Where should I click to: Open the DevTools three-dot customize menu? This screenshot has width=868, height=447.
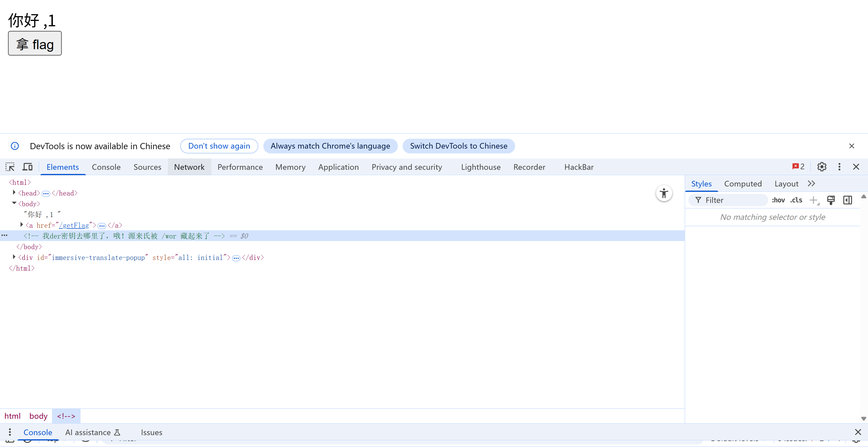pyautogui.click(x=839, y=167)
